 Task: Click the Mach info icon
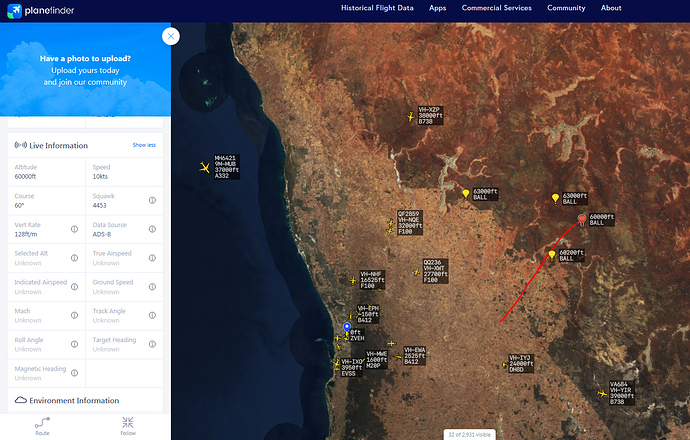point(74,315)
